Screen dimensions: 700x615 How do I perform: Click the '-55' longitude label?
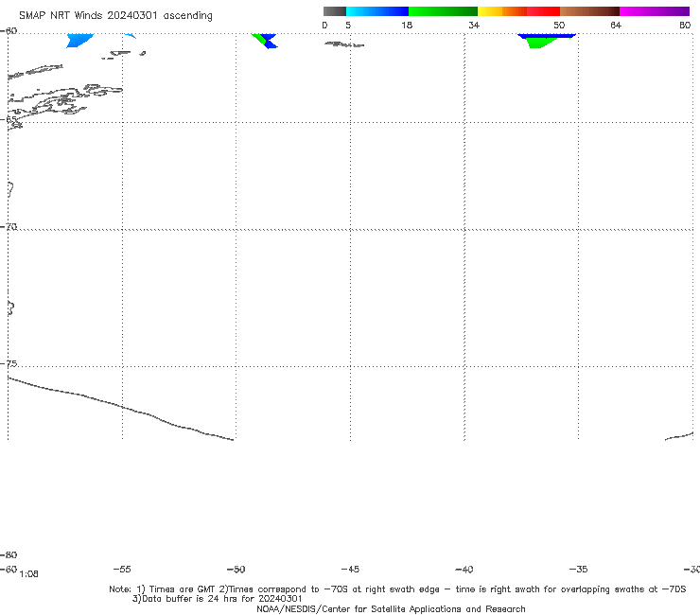[x=122, y=569]
